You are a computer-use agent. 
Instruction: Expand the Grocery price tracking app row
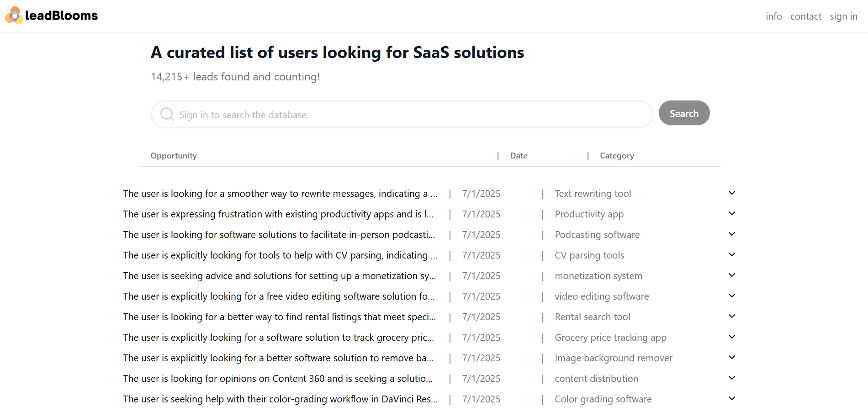tap(731, 337)
